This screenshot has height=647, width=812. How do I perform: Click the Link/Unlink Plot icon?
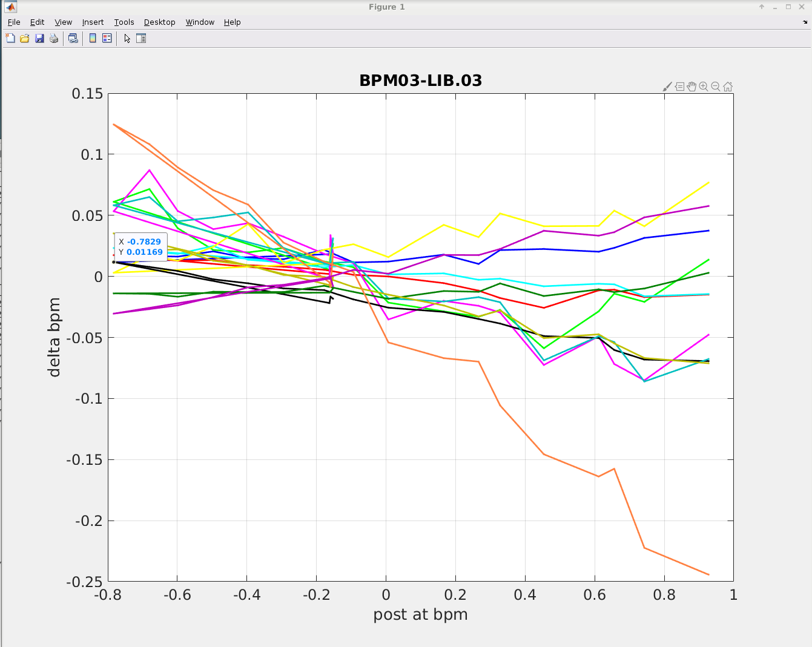[x=73, y=38]
